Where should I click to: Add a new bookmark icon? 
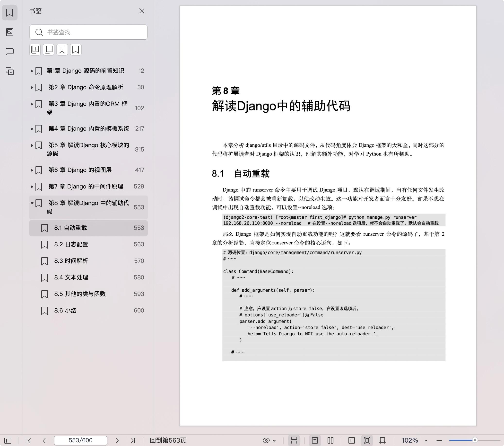click(62, 50)
